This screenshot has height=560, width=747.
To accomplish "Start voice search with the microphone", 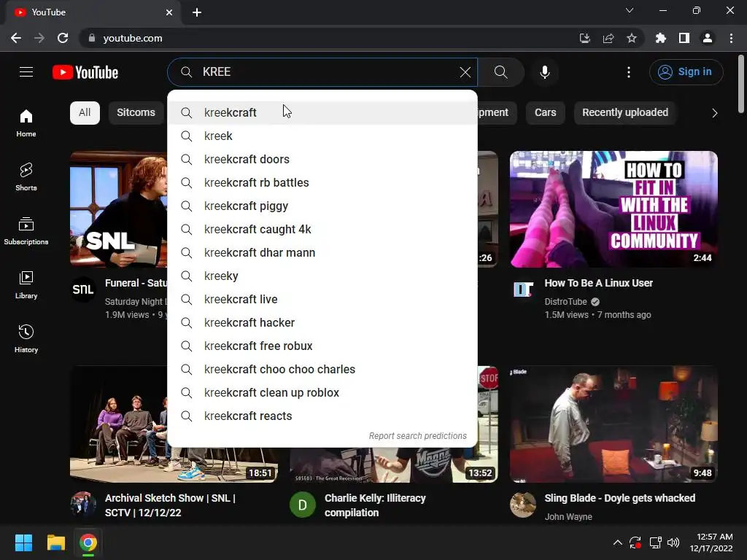I will point(544,72).
